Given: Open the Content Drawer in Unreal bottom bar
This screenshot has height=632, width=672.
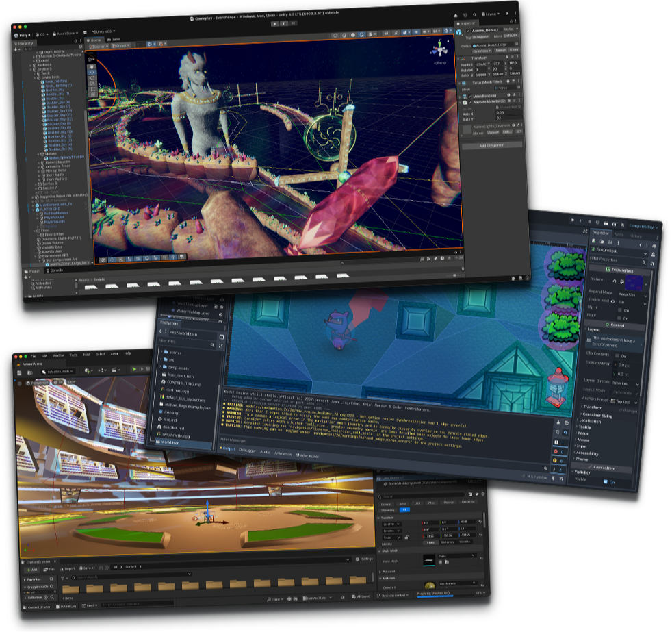Looking at the screenshot, I should [37, 607].
